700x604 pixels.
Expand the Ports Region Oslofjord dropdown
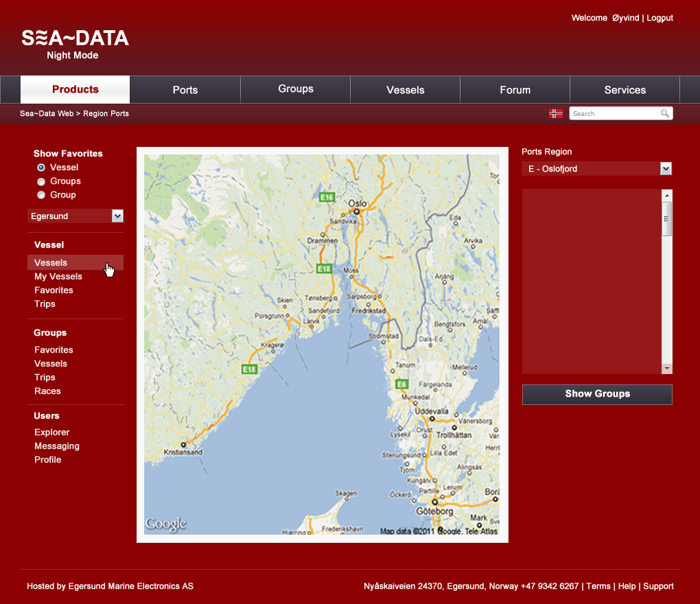tap(665, 169)
